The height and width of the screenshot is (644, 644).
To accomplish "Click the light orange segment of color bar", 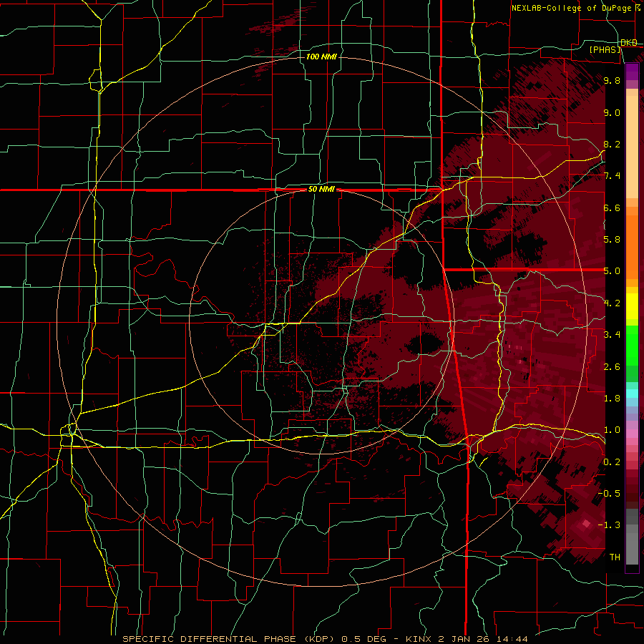I will coord(632,148).
